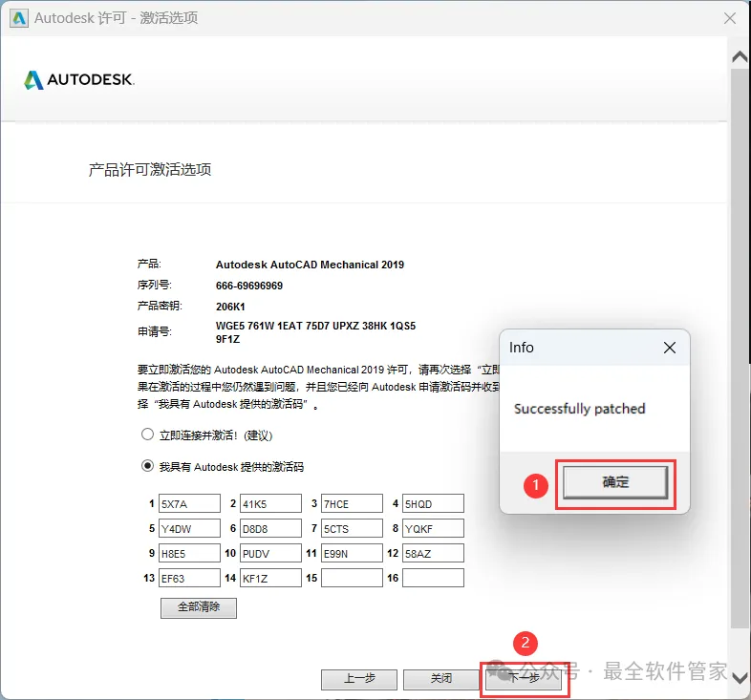Viewport: 751px width, 700px height.
Task: Click activation code field 6 containing D8D8
Action: pyautogui.click(x=270, y=529)
